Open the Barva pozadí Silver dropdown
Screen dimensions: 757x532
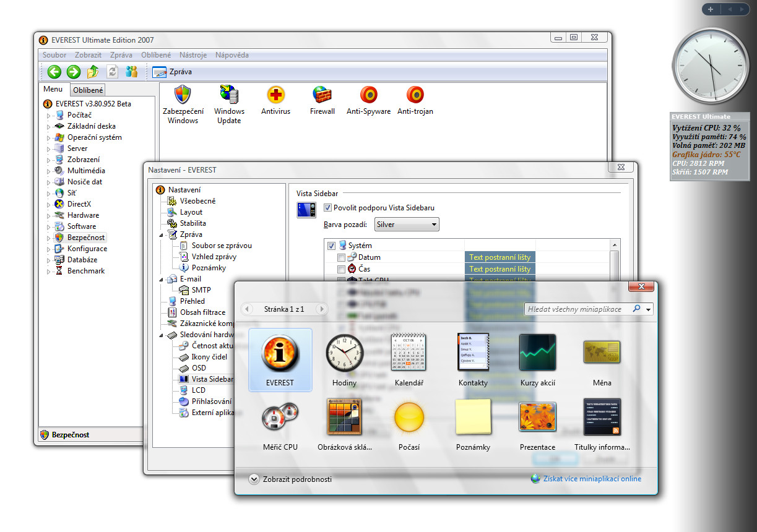(x=407, y=225)
